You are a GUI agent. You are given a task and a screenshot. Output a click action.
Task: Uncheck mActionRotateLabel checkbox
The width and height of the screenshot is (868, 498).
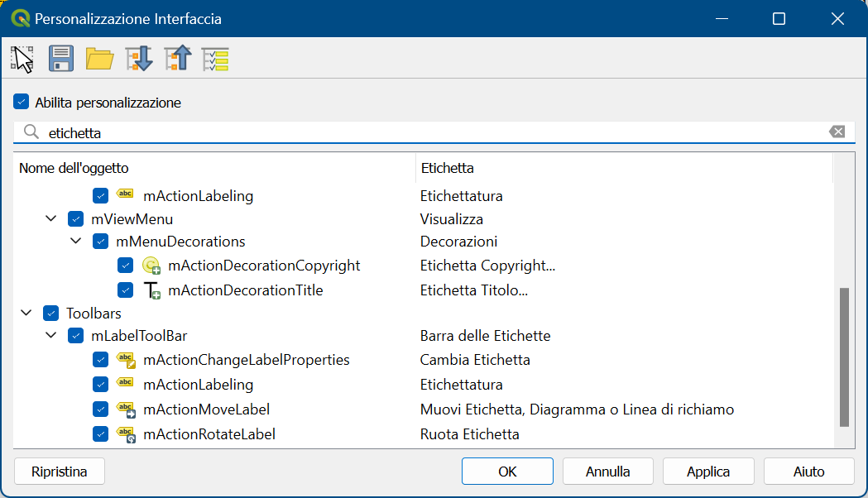pos(100,433)
